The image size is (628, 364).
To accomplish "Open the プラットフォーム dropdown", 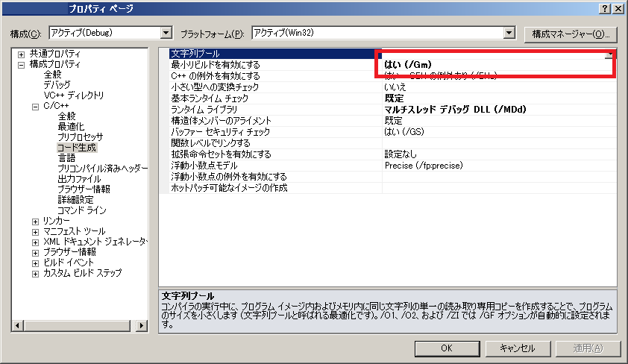I will click(509, 33).
